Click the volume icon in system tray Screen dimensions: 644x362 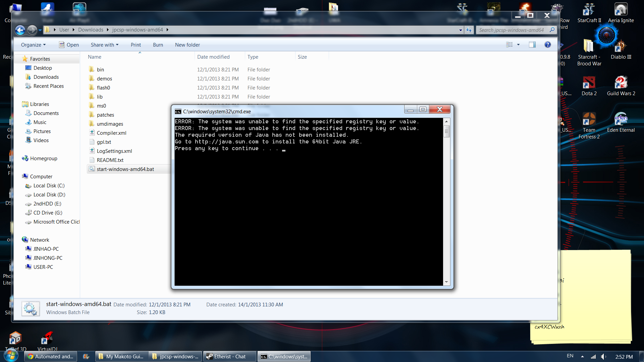(x=603, y=357)
